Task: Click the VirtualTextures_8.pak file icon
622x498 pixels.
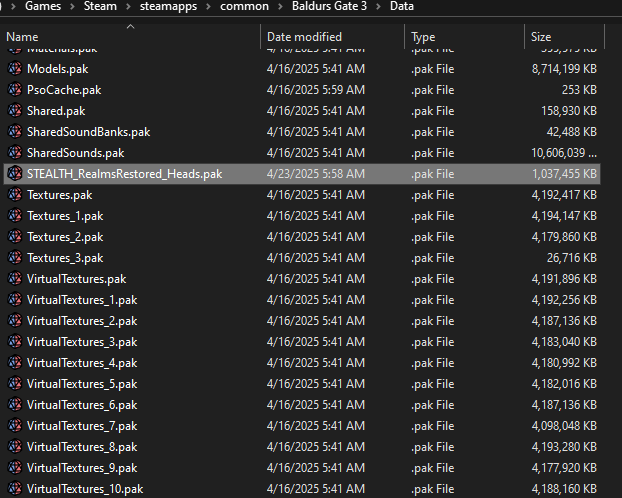Action: 15,447
